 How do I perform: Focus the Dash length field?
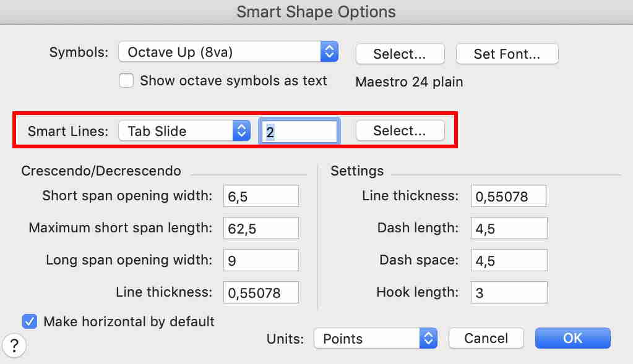509,228
